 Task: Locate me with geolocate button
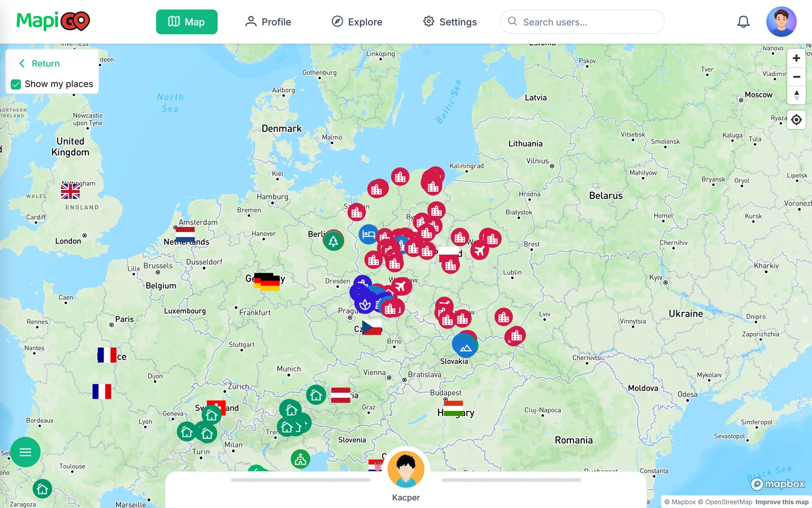click(x=796, y=120)
